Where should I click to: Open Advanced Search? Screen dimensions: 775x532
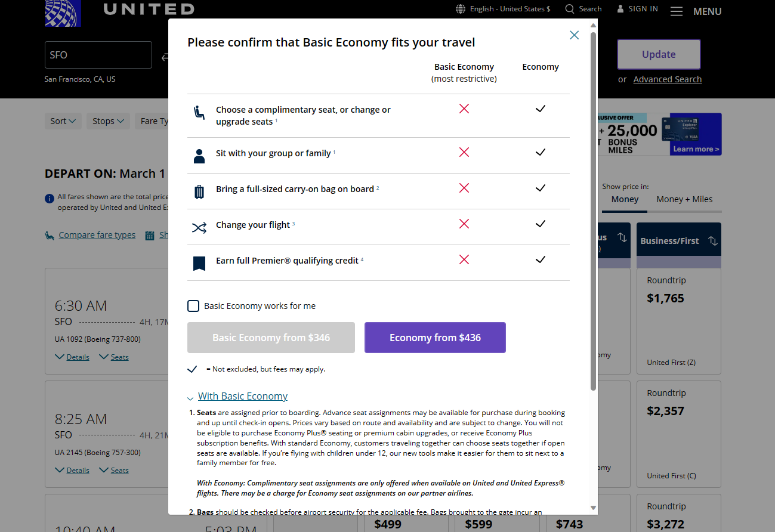[x=667, y=79]
